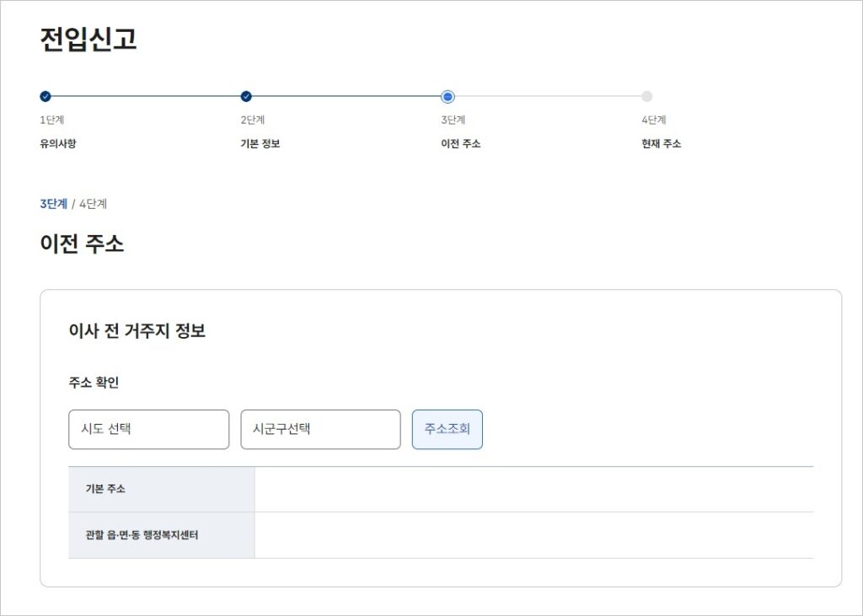Click the 관할 읍·면·동 행정복지센터 header cell
Viewport: 863px width, 616px height.
coord(161,535)
